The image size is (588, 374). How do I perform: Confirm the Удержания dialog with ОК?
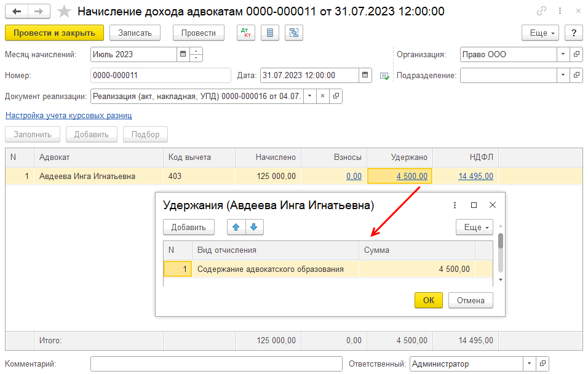[429, 300]
